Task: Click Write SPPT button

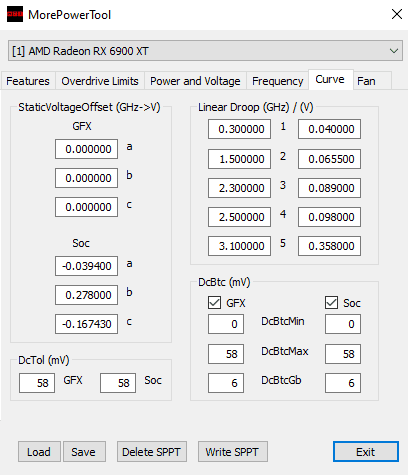Action: click(x=233, y=452)
